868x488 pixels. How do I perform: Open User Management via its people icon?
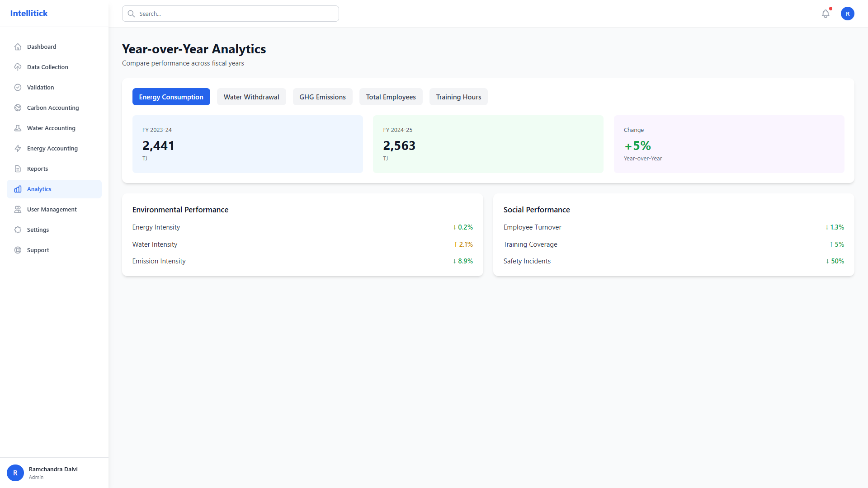[18, 209]
